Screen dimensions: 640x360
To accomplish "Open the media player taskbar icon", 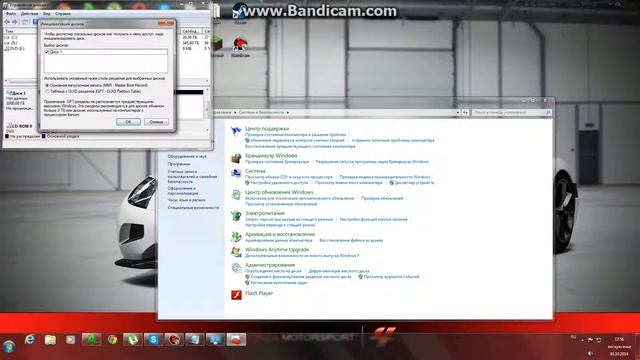I will 71,340.
